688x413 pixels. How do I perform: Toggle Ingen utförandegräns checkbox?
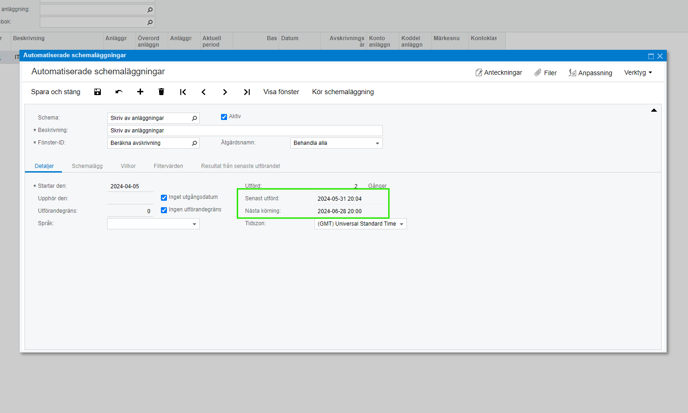point(164,210)
